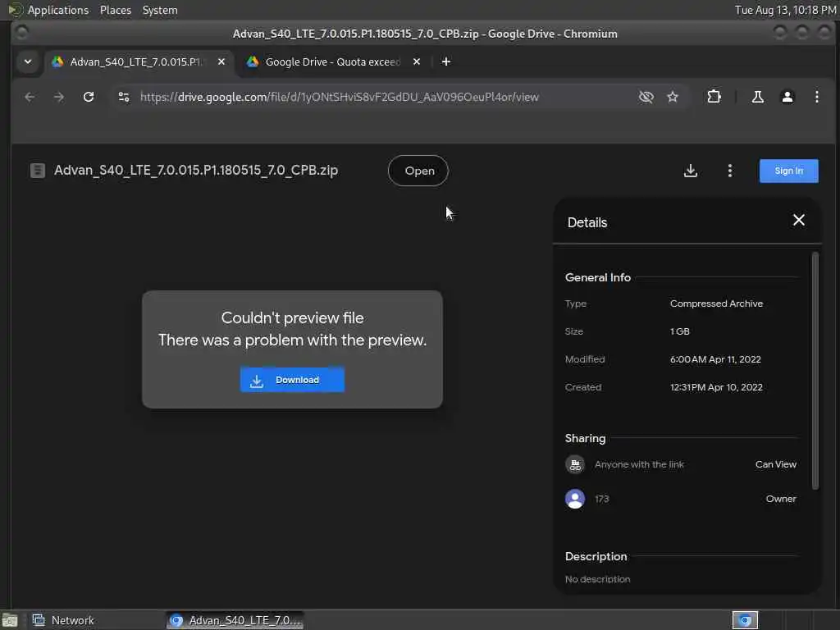Open the System menu
This screenshot has height=630, width=840.
(x=160, y=10)
